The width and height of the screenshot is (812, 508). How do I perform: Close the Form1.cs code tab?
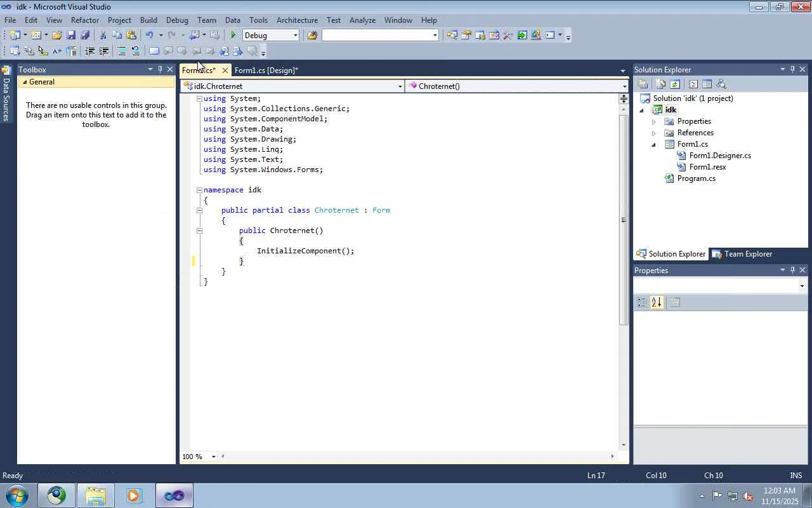(x=225, y=70)
